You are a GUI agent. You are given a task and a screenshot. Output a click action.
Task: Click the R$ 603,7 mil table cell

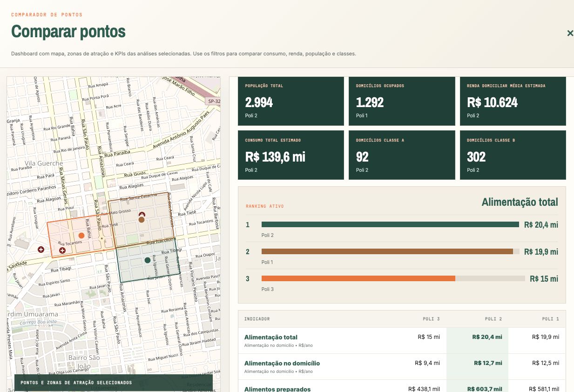tap(485, 389)
